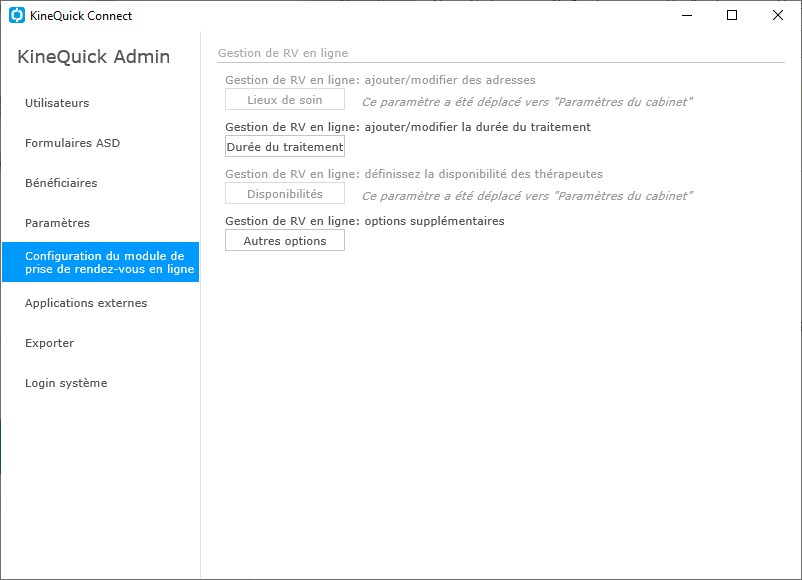Click the KineQuick Connect app icon
The width and height of the screenshot is (802, 580).
click(x=16, y=15)
